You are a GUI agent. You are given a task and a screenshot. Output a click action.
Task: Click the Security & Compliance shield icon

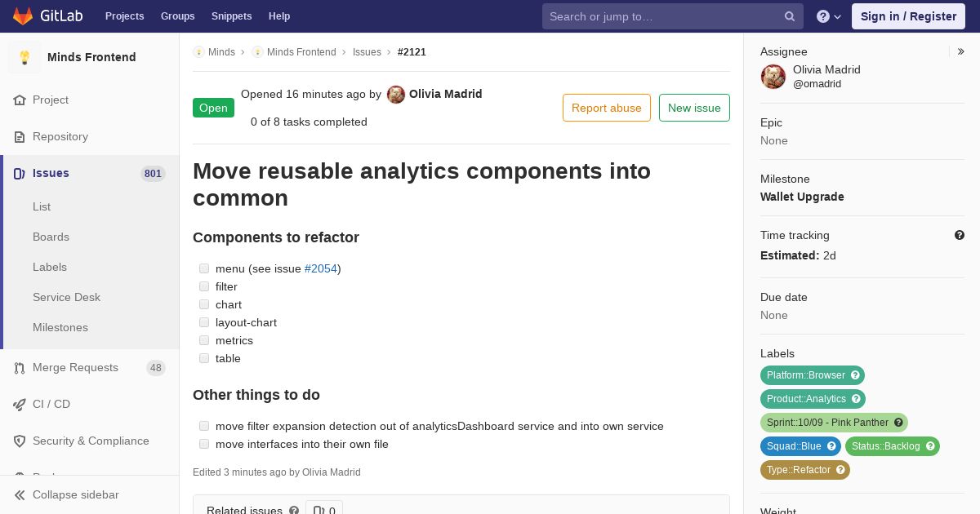point(20,441)
